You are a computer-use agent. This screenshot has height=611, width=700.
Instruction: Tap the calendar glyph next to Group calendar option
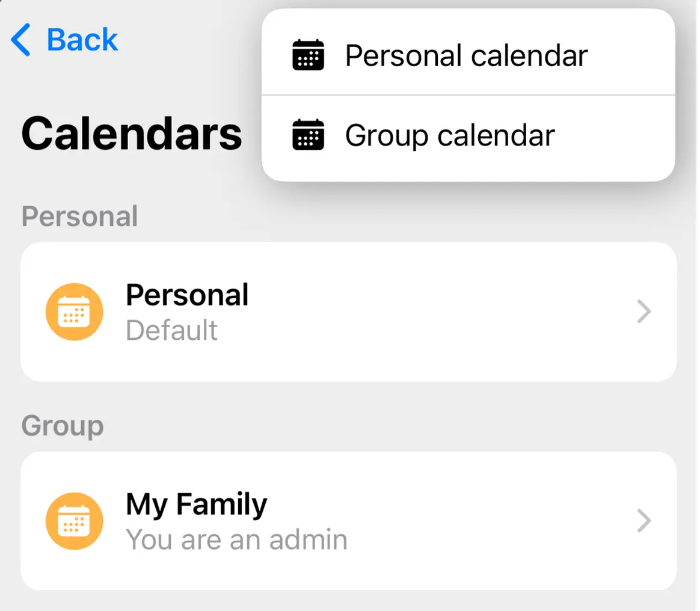coord(308,135)
